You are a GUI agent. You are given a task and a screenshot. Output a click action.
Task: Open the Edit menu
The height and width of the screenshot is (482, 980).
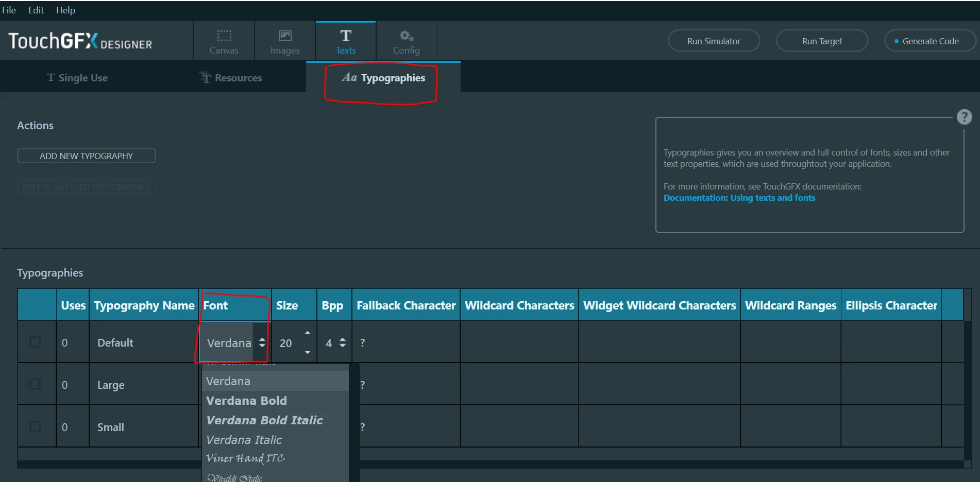point(36,10)
